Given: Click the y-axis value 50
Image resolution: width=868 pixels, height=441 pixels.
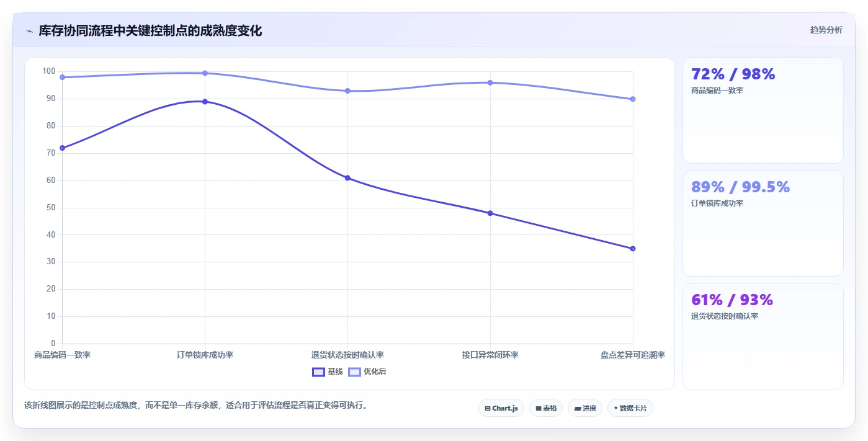Looking at the screenshot, I should click(51, 208).
